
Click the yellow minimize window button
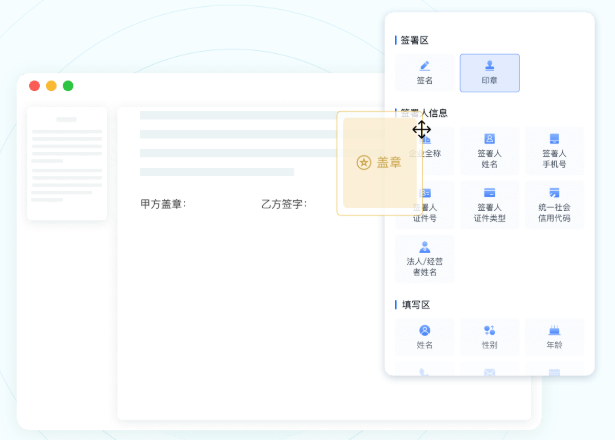pyautogui.click(x=51, y=85)
